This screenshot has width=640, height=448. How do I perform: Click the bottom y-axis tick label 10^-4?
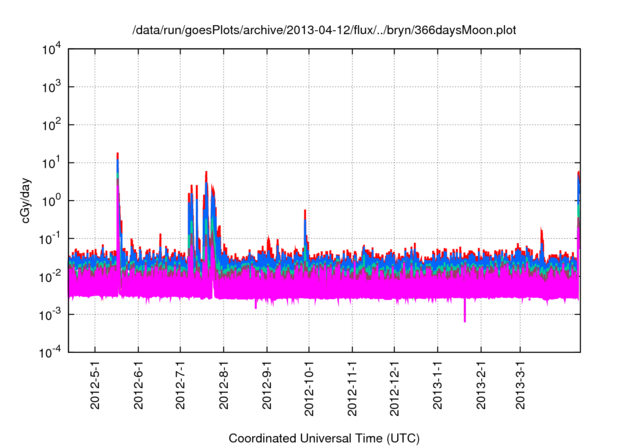click(52, 351)
